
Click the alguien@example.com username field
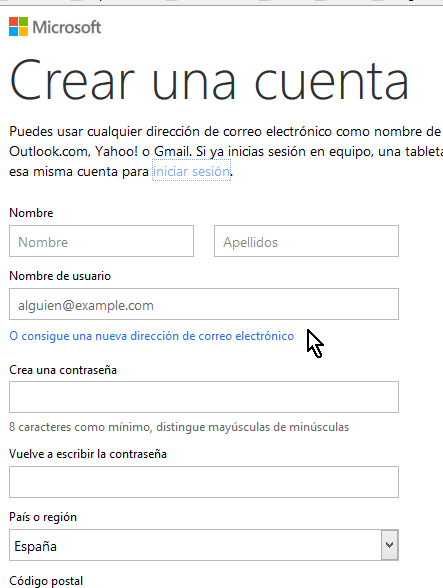click(x=204, y=304)
